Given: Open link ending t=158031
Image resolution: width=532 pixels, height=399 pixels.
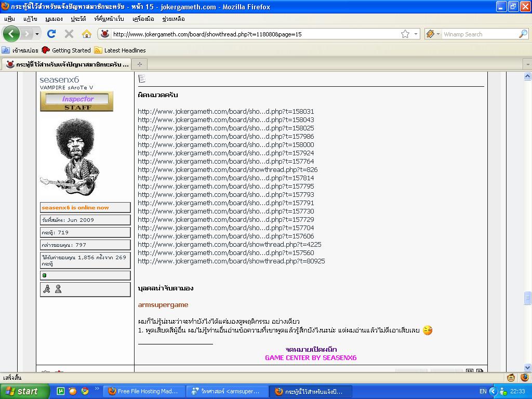Looking at the screenshot, I should 226,111.
